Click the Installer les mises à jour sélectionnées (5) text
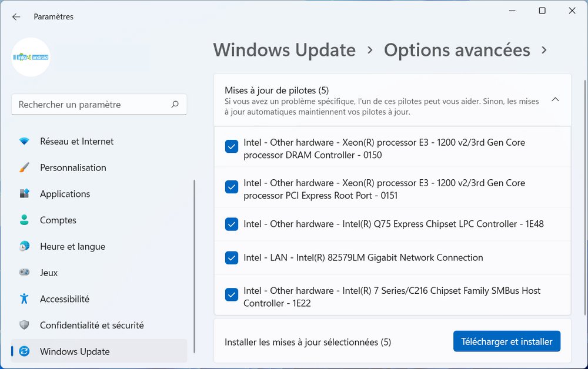This screenshot has width=588, height=369. (308, 342)
